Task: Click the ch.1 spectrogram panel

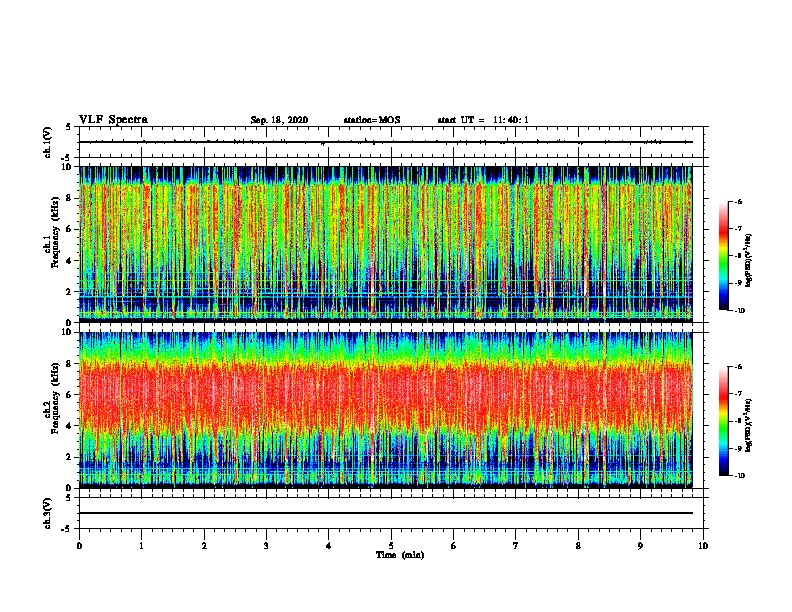Action: (x=386, y=244)
